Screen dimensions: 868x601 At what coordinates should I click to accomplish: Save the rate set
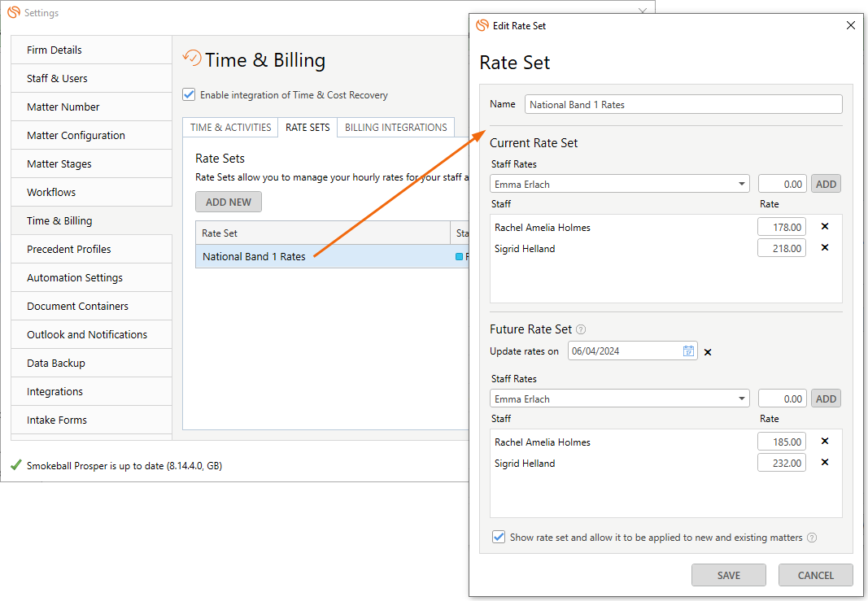[x=729, y=575]
